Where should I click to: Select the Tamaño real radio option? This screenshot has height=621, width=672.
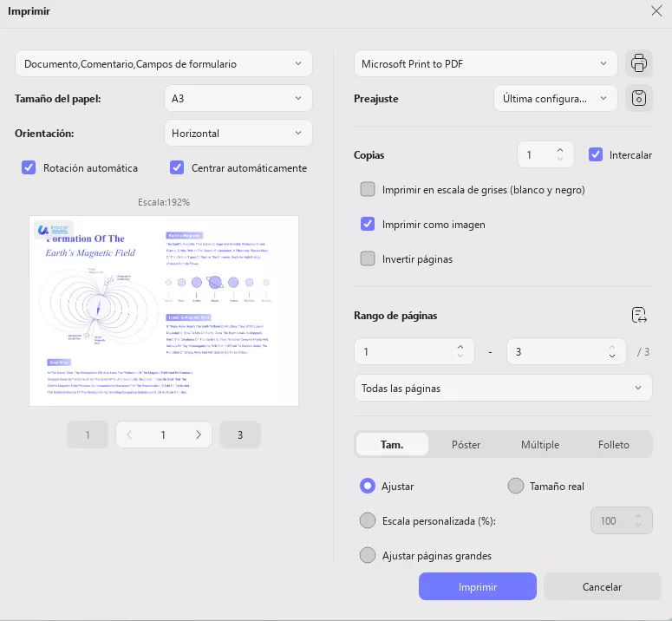click(516, 487)
